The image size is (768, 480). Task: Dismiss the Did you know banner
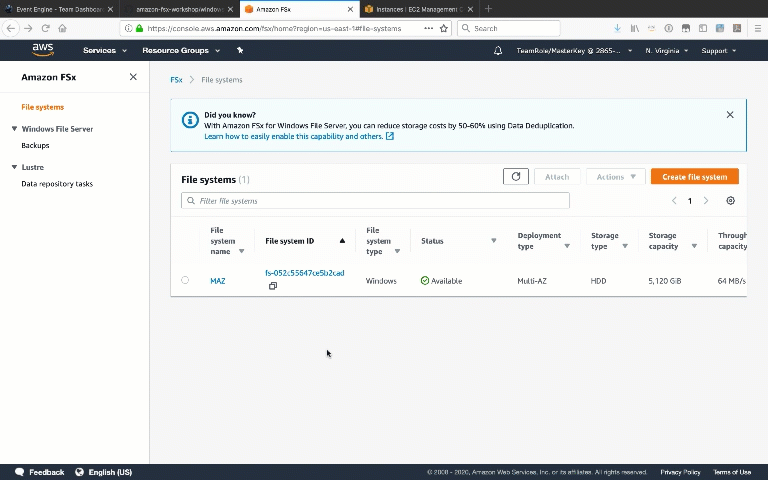[x=730, y=115]
